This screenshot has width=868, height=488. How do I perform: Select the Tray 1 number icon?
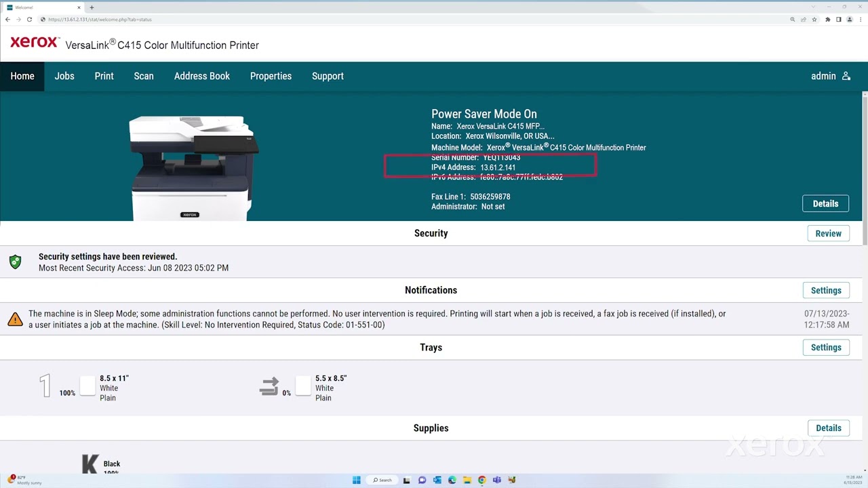pos(45,386)
